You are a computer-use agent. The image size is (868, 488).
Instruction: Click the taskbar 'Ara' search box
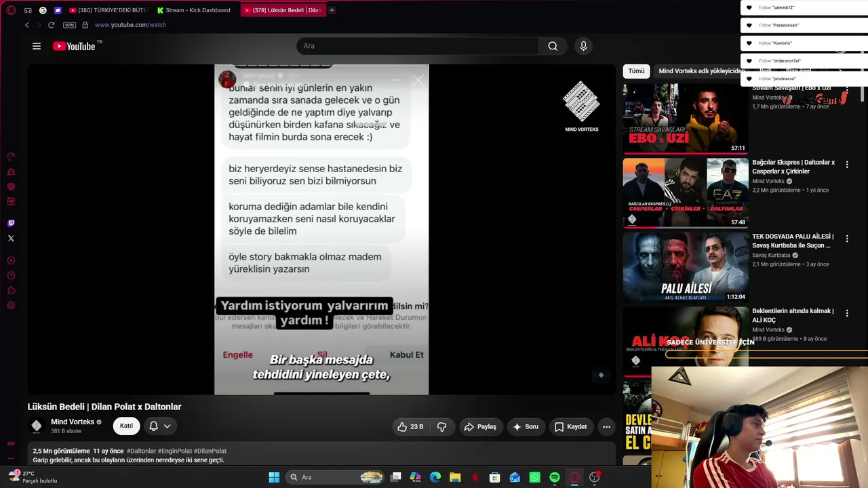point(336,477)
